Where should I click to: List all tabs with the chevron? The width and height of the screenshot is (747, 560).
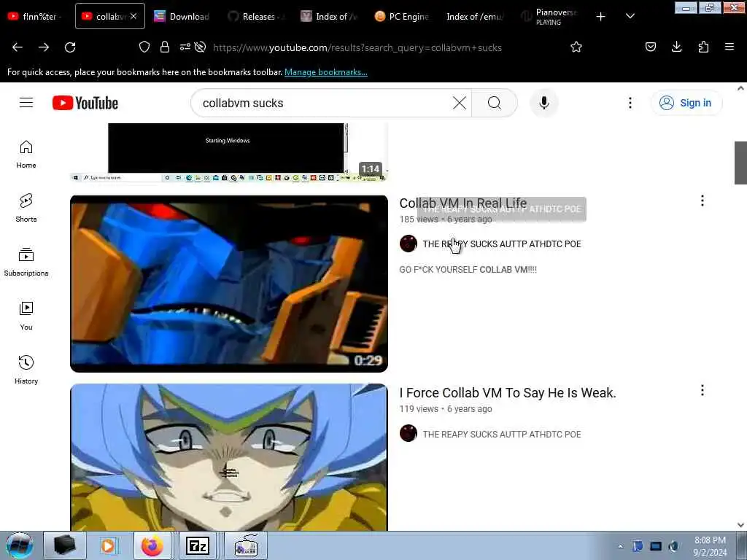point(630,16)
